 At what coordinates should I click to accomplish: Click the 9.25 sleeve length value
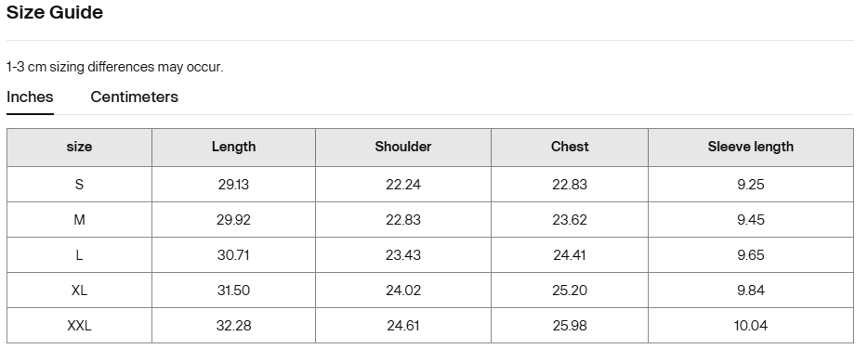tap(751, 184)
